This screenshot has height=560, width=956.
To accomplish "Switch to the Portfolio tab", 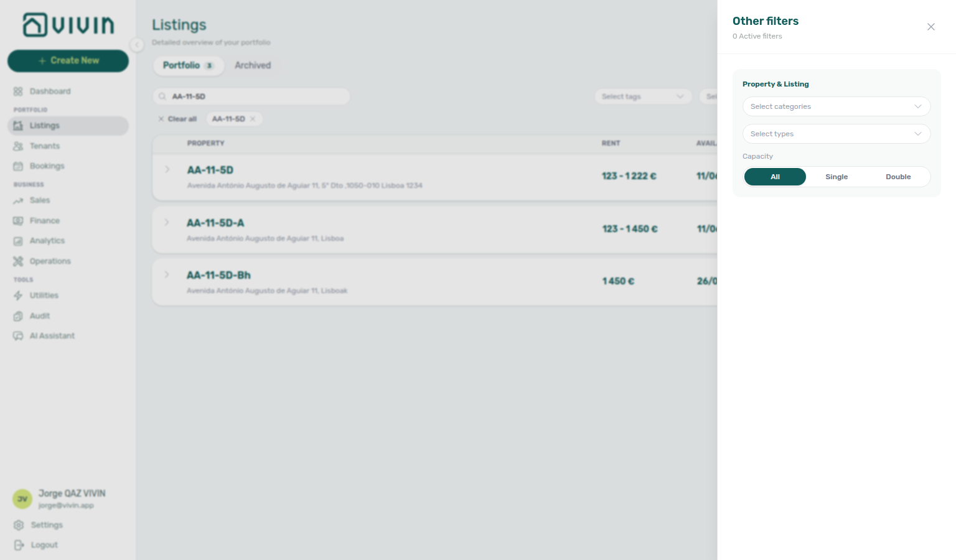I will (189, 65).
